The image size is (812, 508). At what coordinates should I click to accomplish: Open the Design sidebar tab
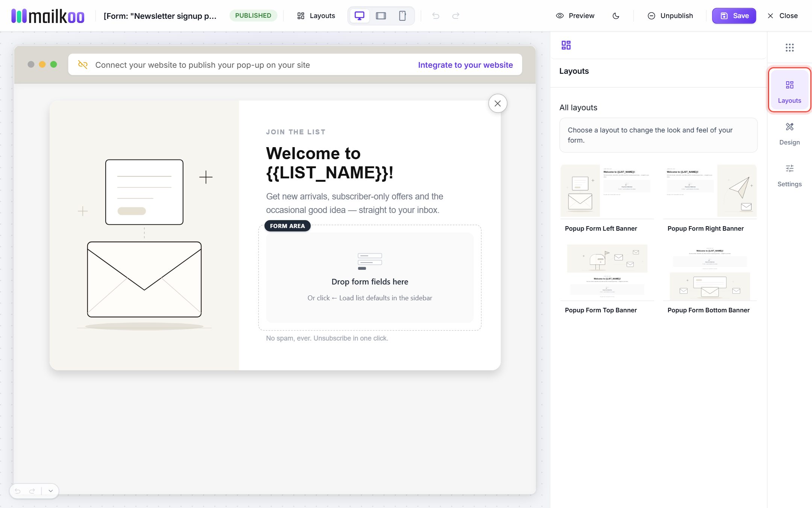pos(789,134)
